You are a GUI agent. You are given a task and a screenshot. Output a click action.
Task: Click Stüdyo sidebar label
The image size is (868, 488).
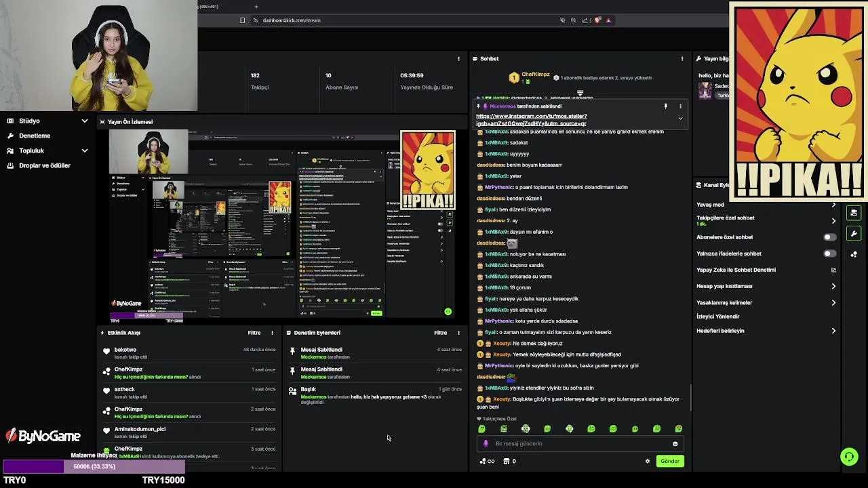click(29, 121)
